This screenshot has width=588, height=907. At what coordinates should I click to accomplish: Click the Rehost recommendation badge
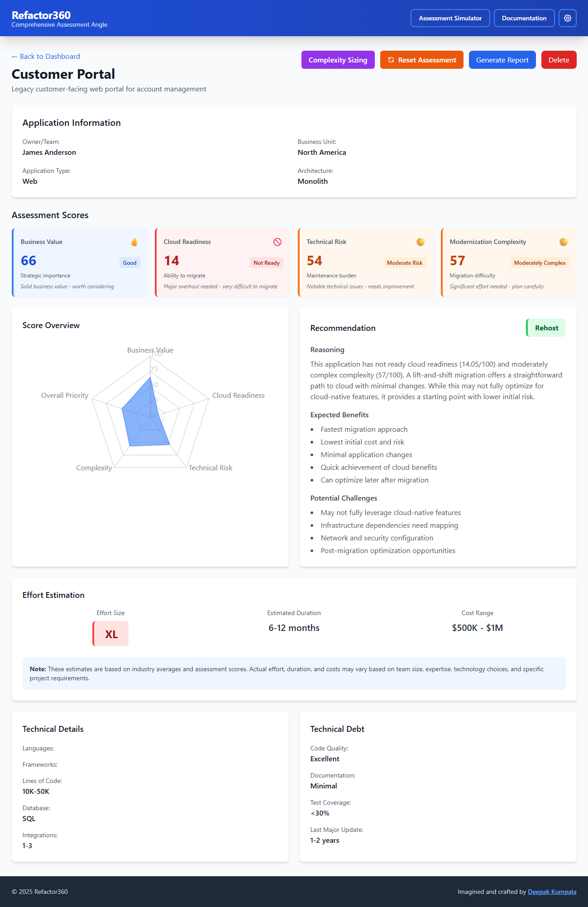546,328
